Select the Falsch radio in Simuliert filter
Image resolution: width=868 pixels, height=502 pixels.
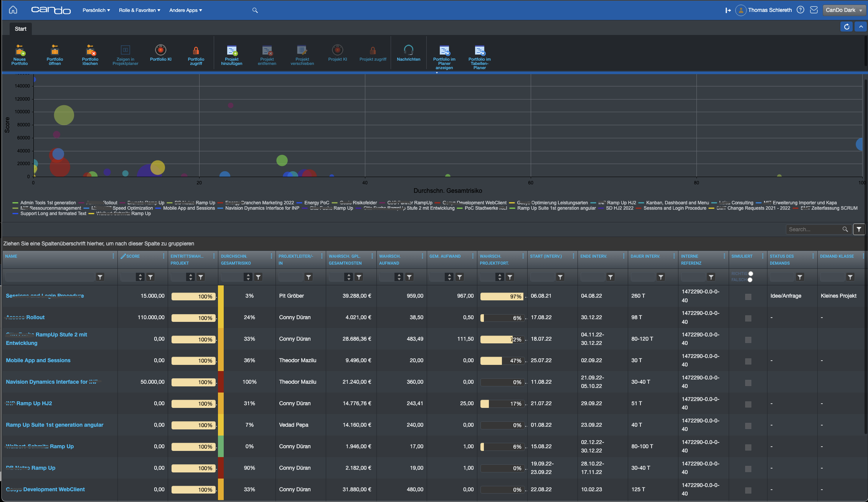(750, 280)
